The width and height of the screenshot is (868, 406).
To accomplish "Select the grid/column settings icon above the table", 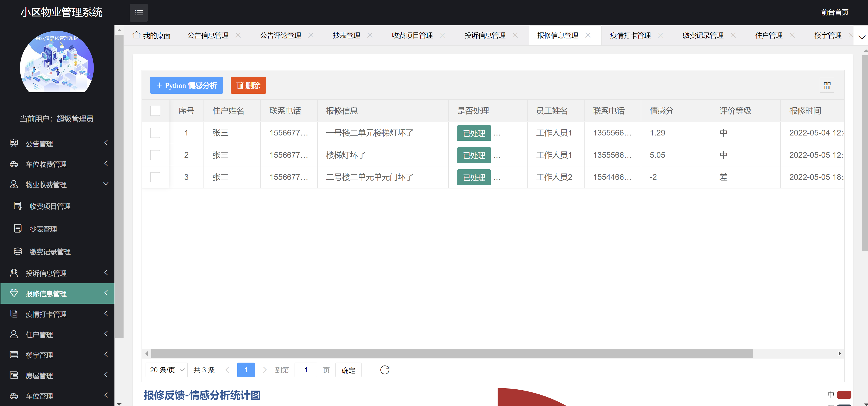I will pyautogui.click(x=827, y=85).
